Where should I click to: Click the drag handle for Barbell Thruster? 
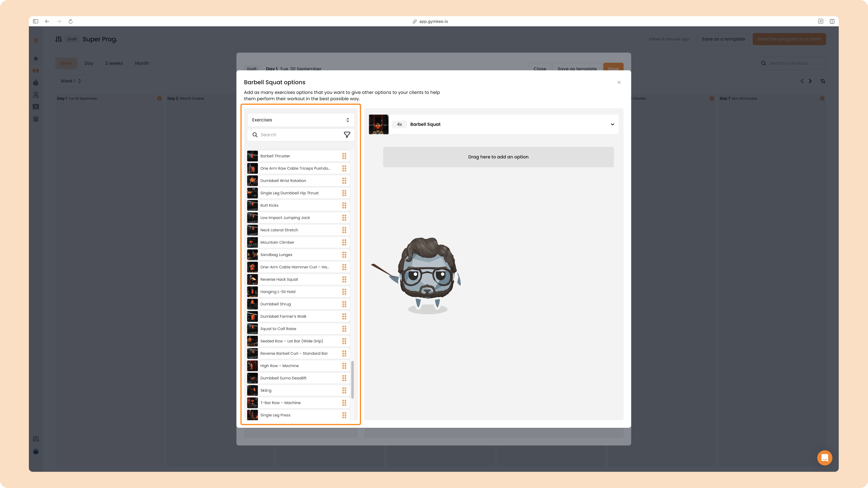(x=344, y=156)
